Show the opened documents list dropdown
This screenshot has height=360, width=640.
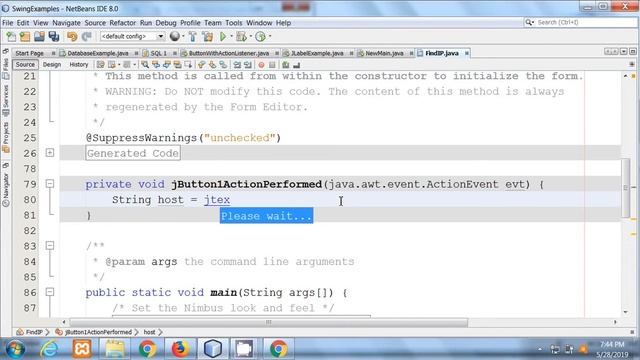624,52
